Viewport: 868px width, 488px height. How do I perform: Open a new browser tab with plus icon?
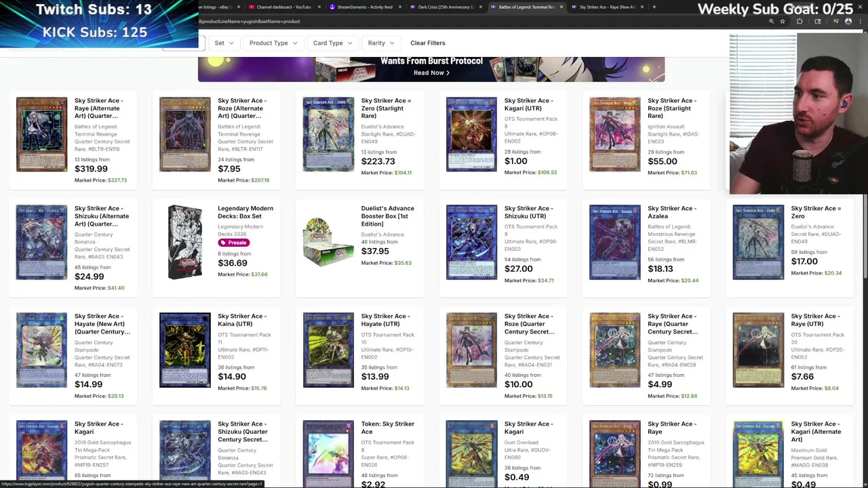[x=654, y=7]
